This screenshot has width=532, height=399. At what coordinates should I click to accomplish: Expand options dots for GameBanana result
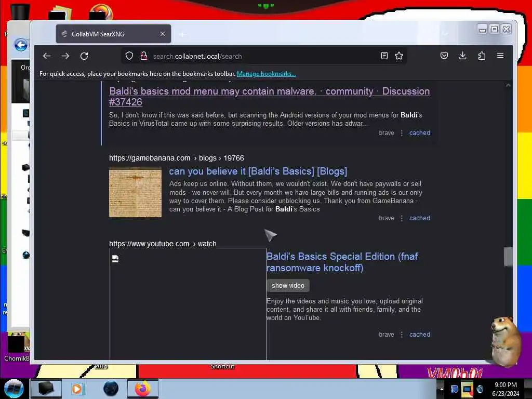pos(402,218)
